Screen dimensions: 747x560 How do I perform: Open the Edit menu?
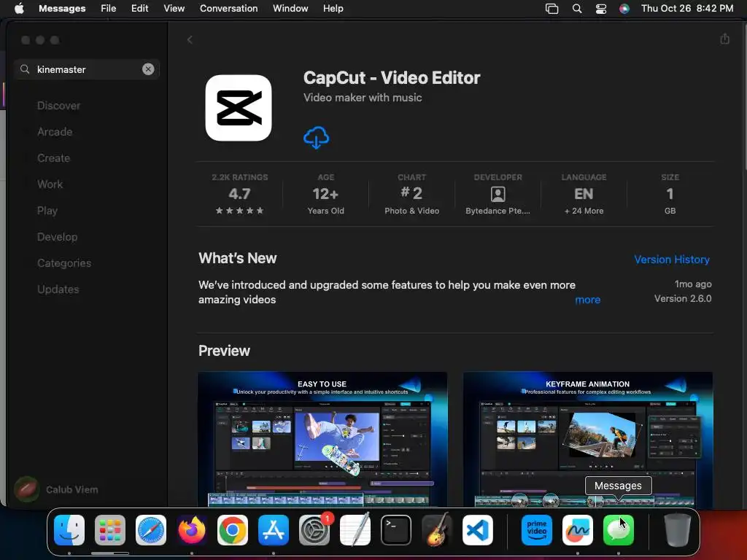coord(139,9)
